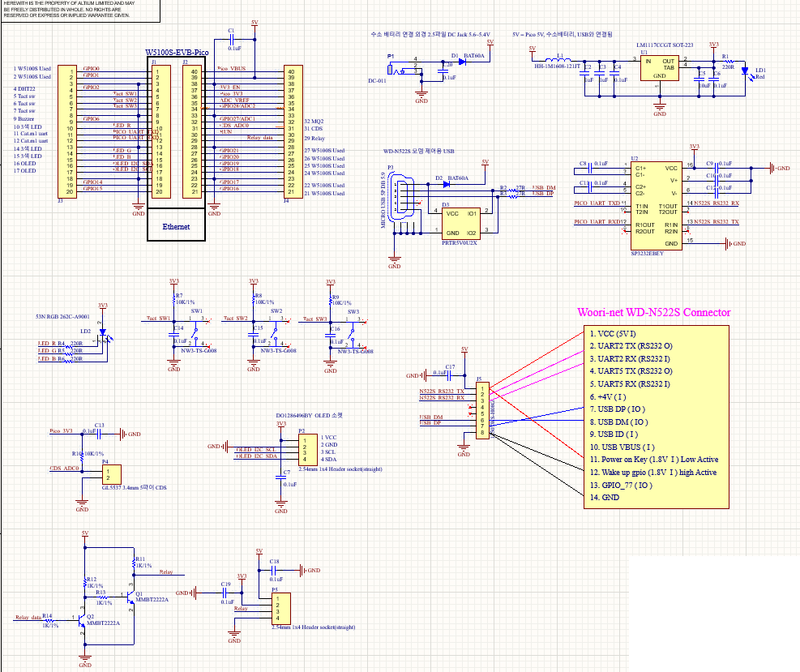The image size is (800, 672).
Task: Select the SW2 tact switch symbol
Action: point(276,332)
